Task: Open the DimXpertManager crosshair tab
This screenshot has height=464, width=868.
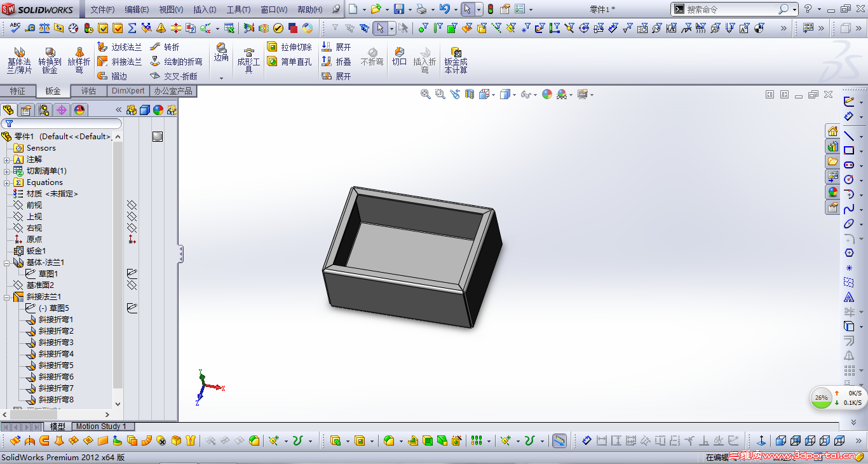Action: pos(62,110)
